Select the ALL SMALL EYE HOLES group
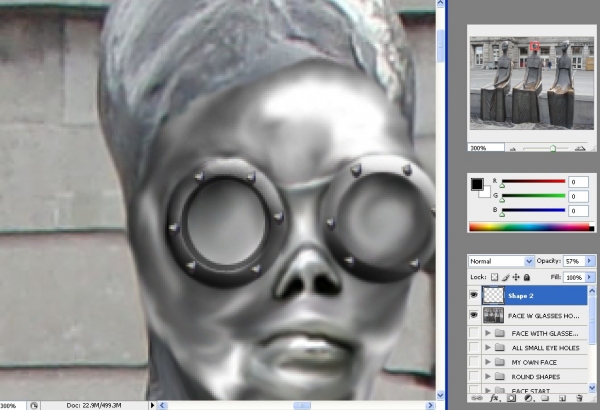This screenshot has height=410, width=600. 527,348
